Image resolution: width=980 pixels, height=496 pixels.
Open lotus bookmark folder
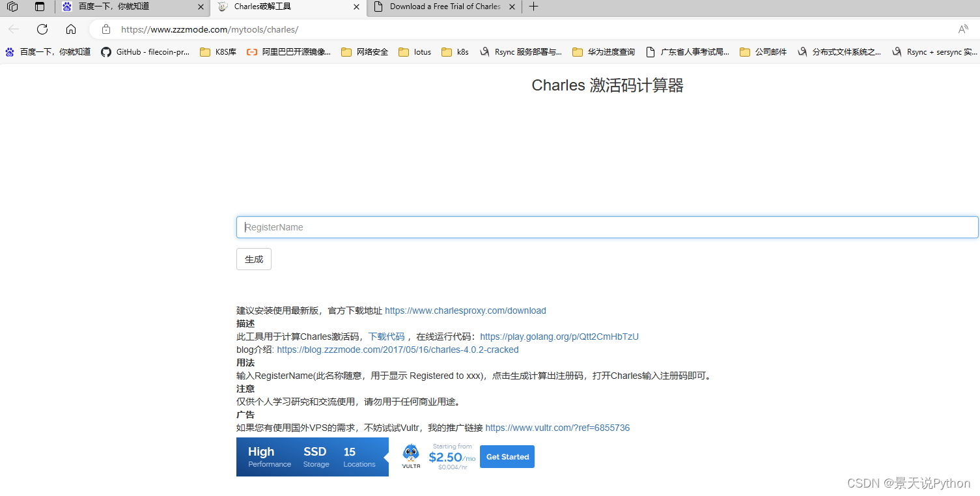(x=415, y=52)
